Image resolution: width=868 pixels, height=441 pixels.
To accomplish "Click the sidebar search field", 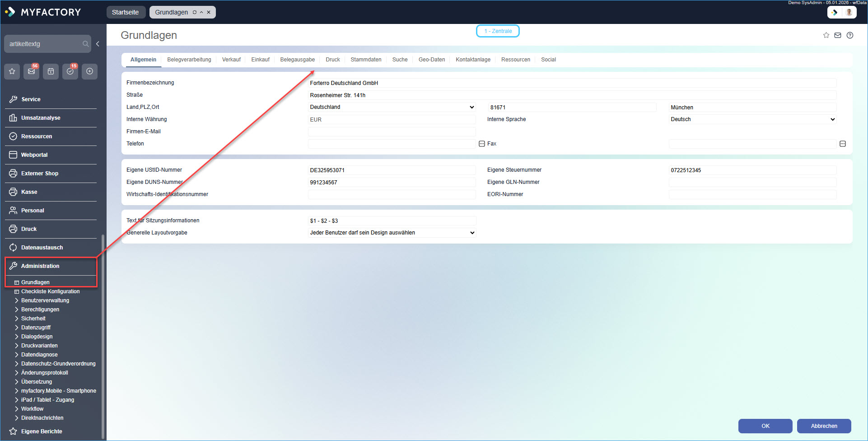I will coord(47,44).
